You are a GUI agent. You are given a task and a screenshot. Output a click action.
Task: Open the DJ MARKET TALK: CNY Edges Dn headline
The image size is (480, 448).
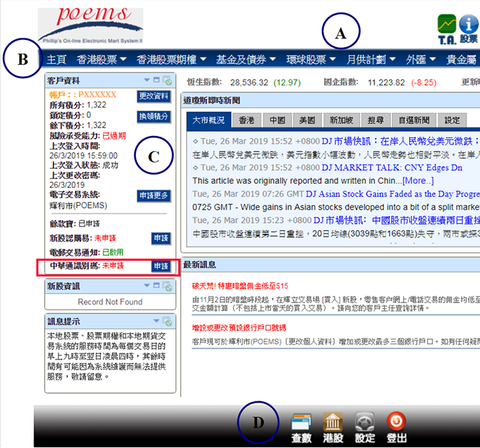(x=392, y=167)
